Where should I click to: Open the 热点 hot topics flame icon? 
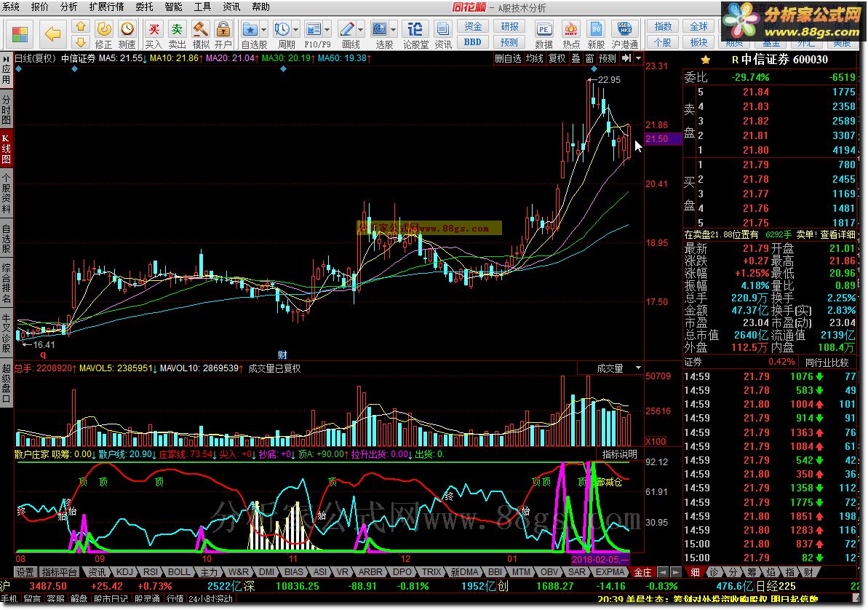pos(570,34)
